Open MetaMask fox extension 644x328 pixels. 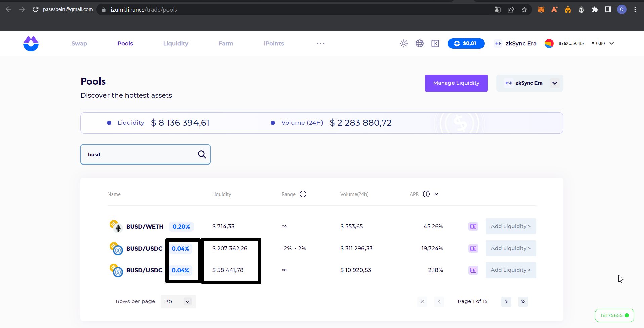(541, 10)
